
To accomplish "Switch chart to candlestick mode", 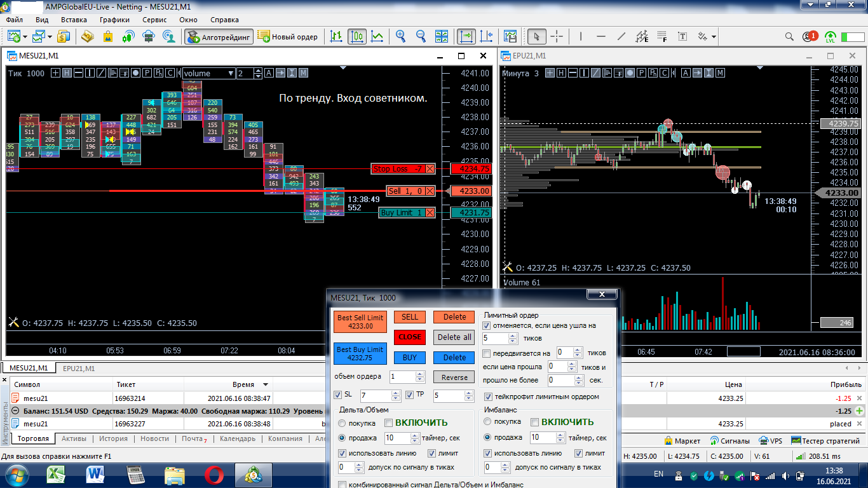I will 357,36.
